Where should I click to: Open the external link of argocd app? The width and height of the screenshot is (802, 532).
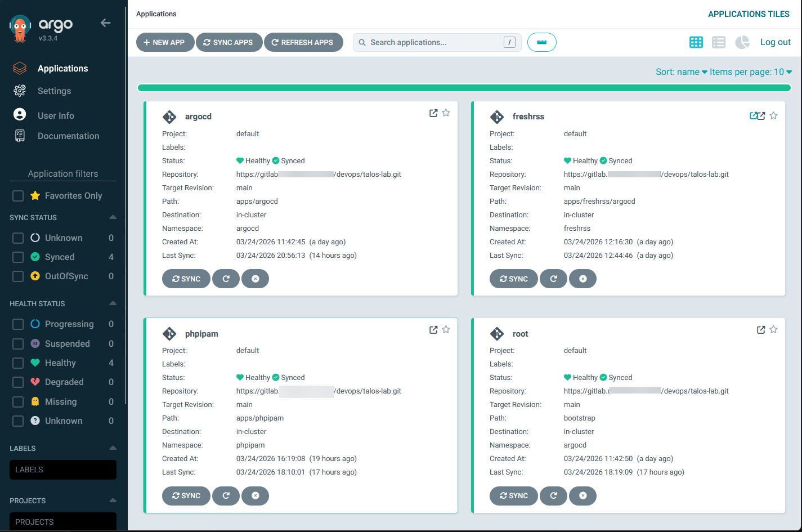[x=433, y=113]
